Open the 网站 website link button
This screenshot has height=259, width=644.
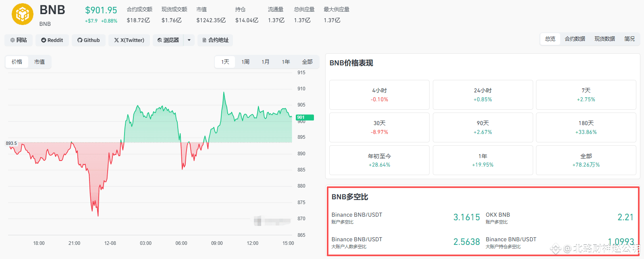[x=19, y=40]
